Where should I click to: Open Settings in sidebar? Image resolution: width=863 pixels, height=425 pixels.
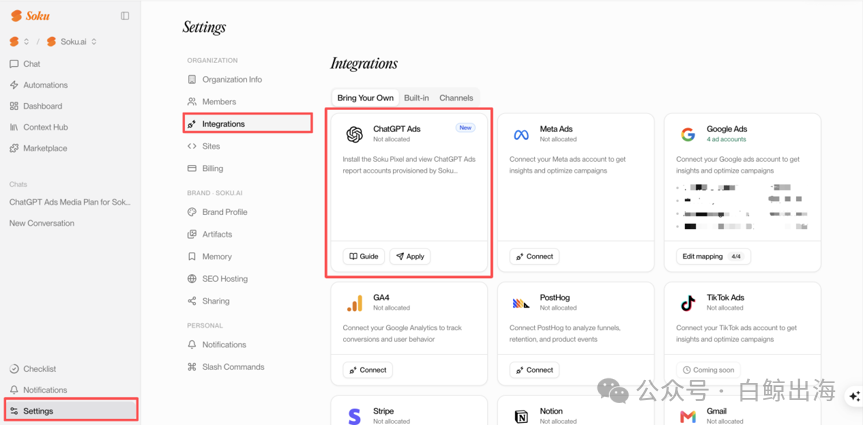click(x=71, y=411)
